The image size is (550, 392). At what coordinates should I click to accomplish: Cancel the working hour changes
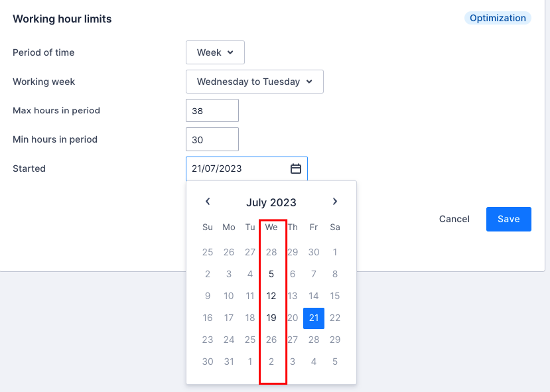[x=454, y=219]
